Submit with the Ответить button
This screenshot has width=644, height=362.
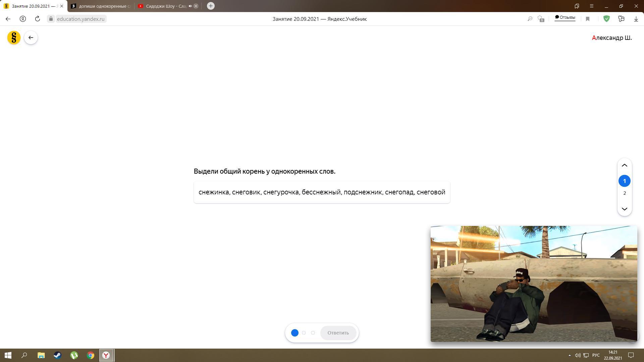click(338, 333)
